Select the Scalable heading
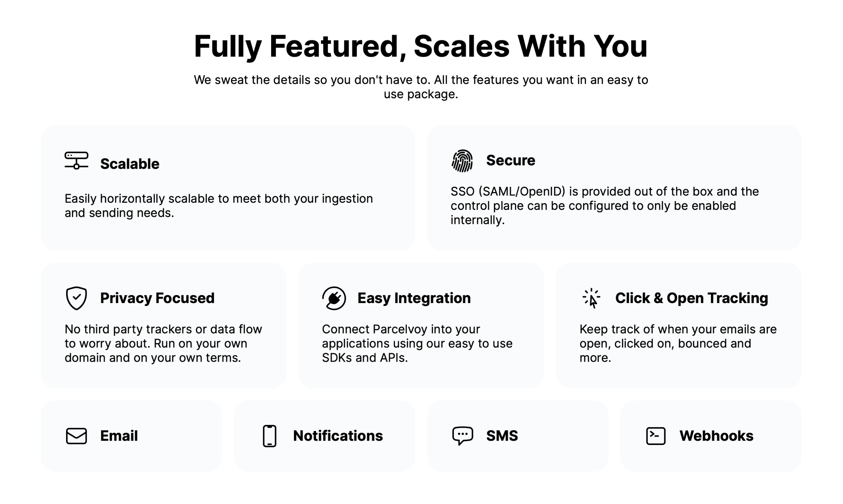Screen dimensions: 843x504 pos(129,164)
